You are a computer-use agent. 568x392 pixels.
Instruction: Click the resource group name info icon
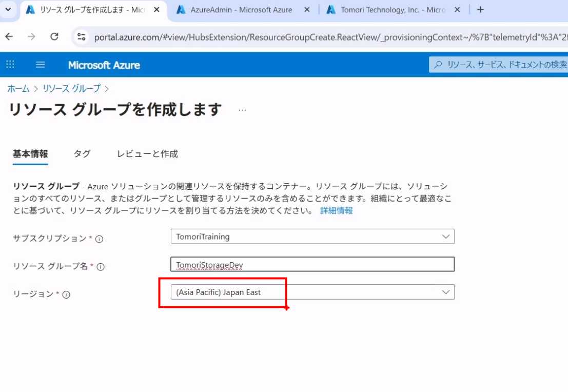coord(101,266)
